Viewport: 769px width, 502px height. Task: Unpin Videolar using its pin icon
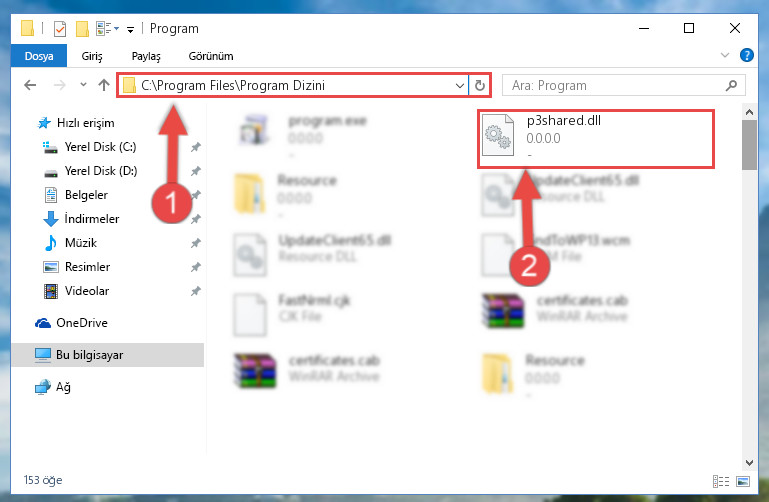pyautogui.click(x=196, y=291)
